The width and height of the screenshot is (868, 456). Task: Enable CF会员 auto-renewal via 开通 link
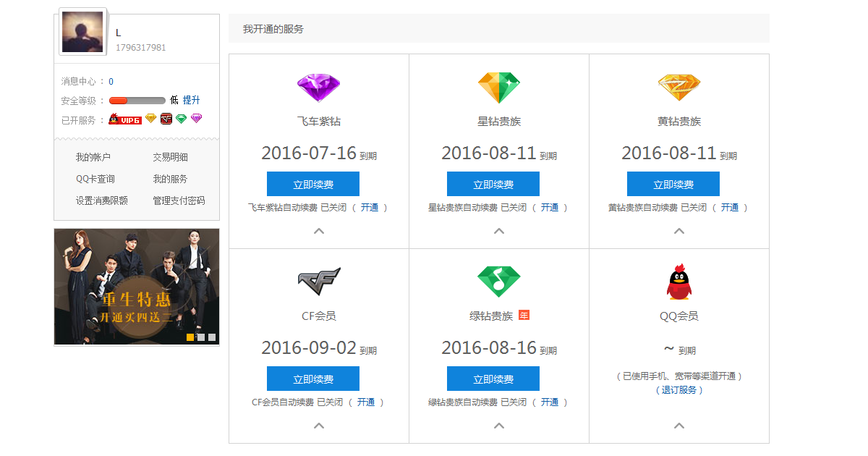pos(366,402)
